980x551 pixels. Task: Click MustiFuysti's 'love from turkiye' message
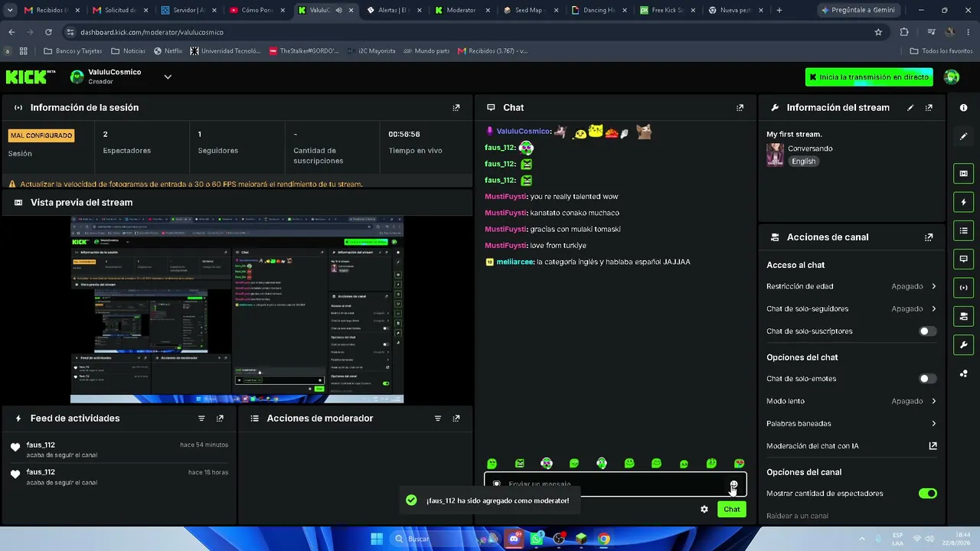(x=558, y=246)
